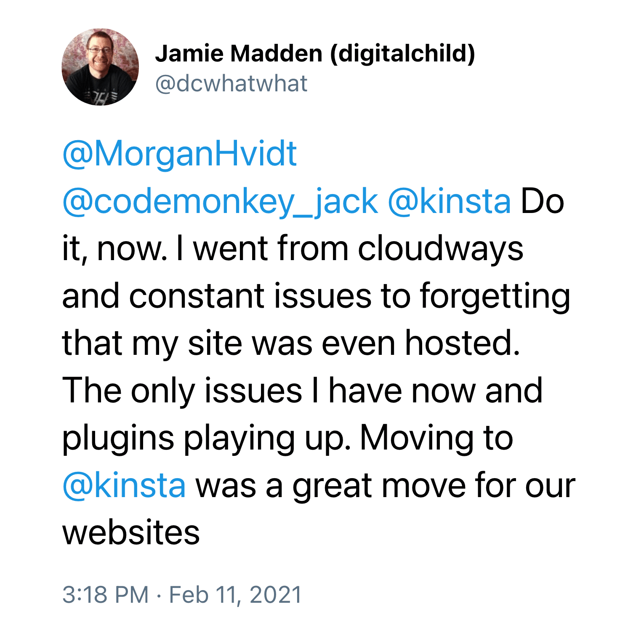Click the word "hosted." in the tweet
The image size is (644, 644).
[x=462, y=343]
